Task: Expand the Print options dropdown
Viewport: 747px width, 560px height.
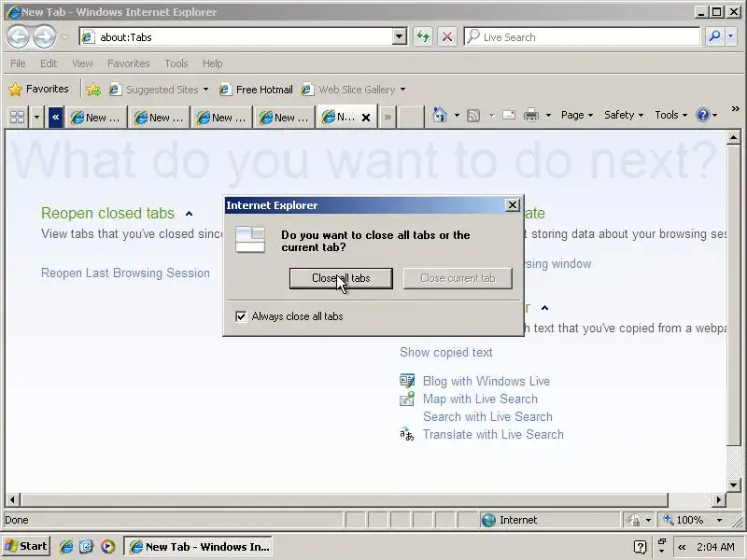Action: coord(548,115)
